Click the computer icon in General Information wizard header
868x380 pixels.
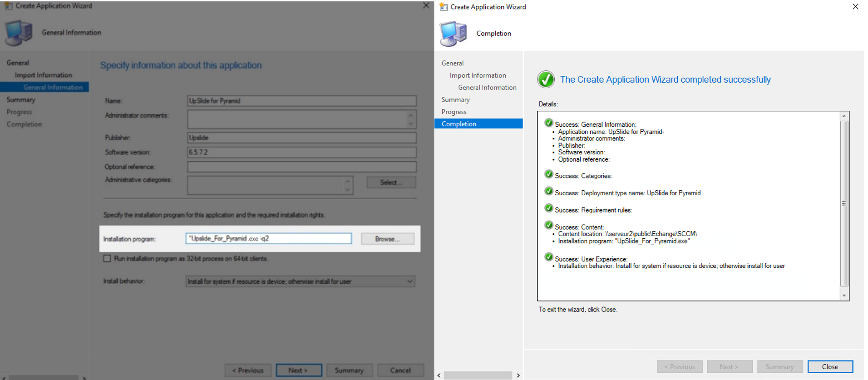[x=19, y=33]
